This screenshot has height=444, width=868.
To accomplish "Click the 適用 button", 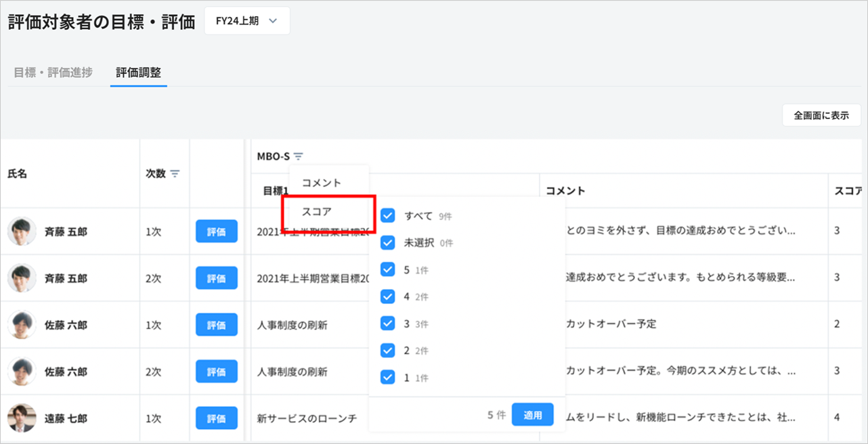I will [532, 415].
